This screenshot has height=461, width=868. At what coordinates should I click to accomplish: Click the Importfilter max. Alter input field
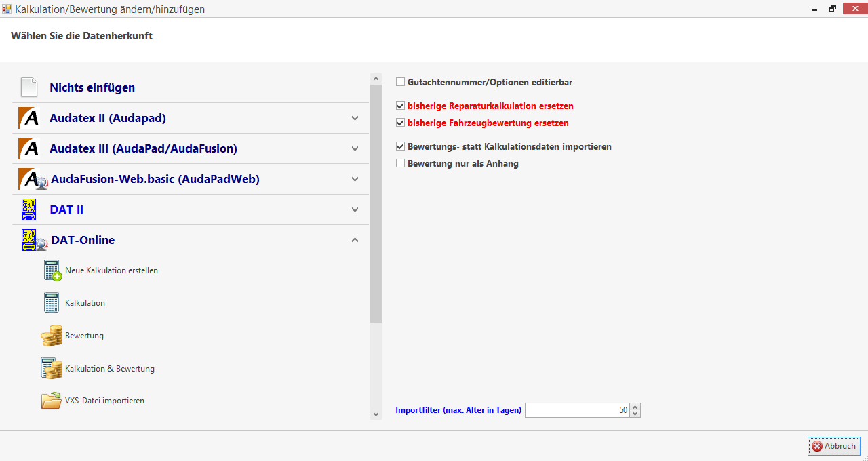[577, 410]
